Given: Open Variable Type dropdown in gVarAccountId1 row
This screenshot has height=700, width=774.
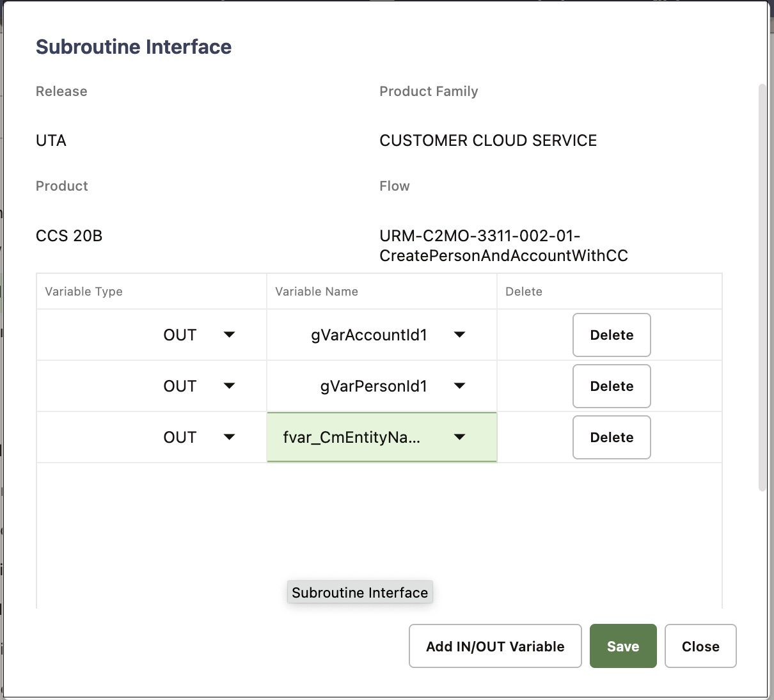Looking at the screenshot, I should tap(229, 335).
